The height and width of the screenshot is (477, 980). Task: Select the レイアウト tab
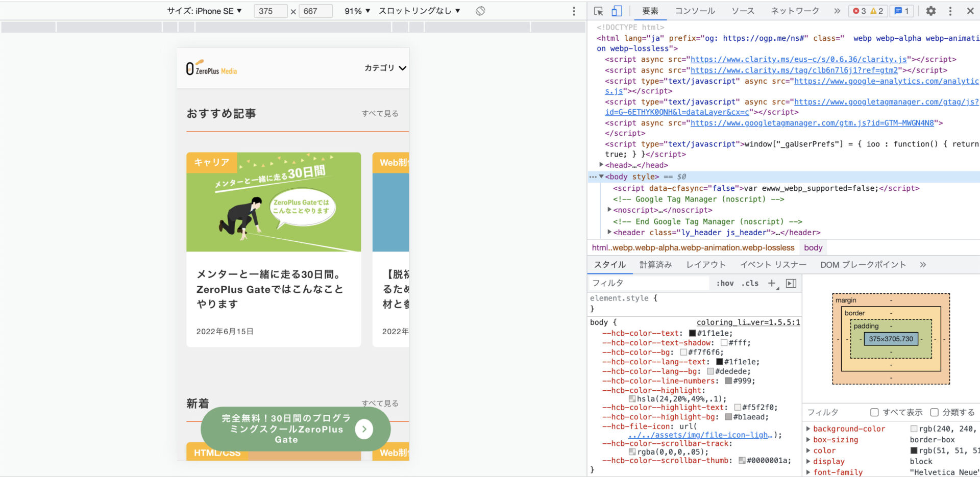pos(706,264)
